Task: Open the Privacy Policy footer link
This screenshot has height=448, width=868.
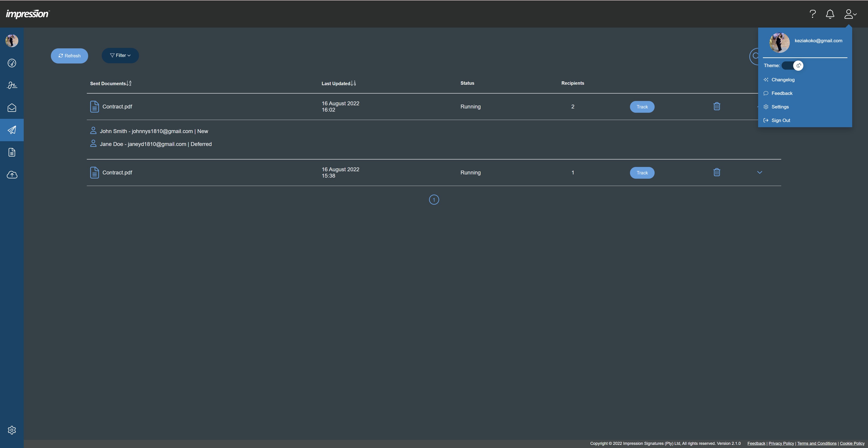Action: pyautogui.click(x=781, y=443)
